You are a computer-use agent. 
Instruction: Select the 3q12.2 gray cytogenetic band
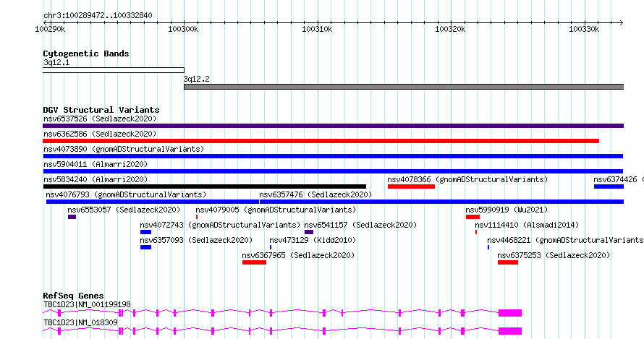(404, 87)
